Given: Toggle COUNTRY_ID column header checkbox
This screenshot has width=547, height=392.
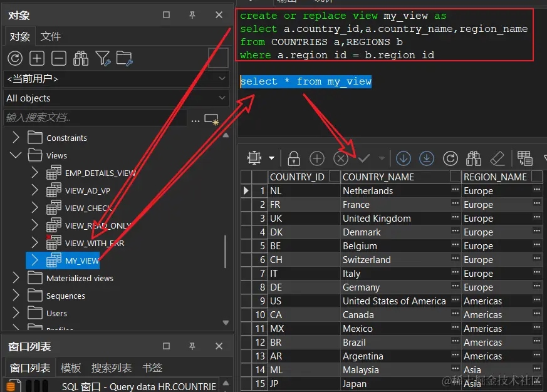Looking at the screenshot, I should point(335,177).
